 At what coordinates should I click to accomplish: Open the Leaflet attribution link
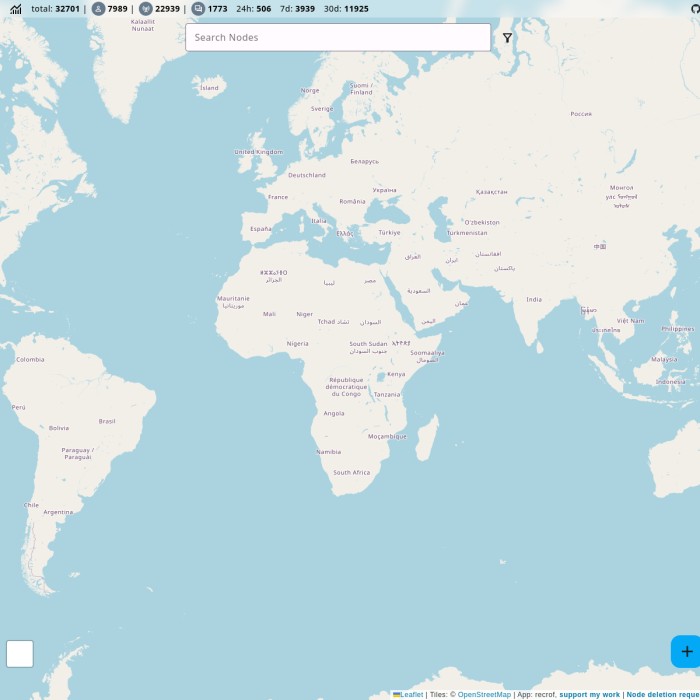412,695
